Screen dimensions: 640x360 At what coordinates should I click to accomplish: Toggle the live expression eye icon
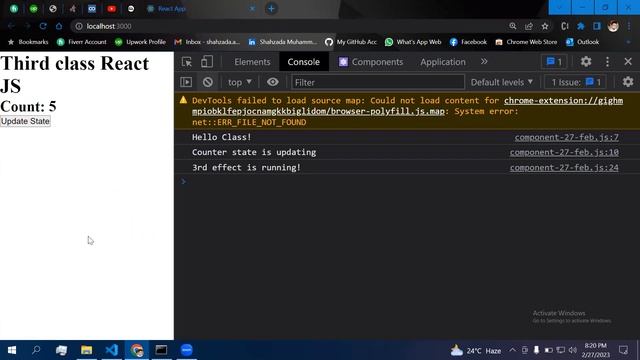pyautogui.click(x=273, y=82)
